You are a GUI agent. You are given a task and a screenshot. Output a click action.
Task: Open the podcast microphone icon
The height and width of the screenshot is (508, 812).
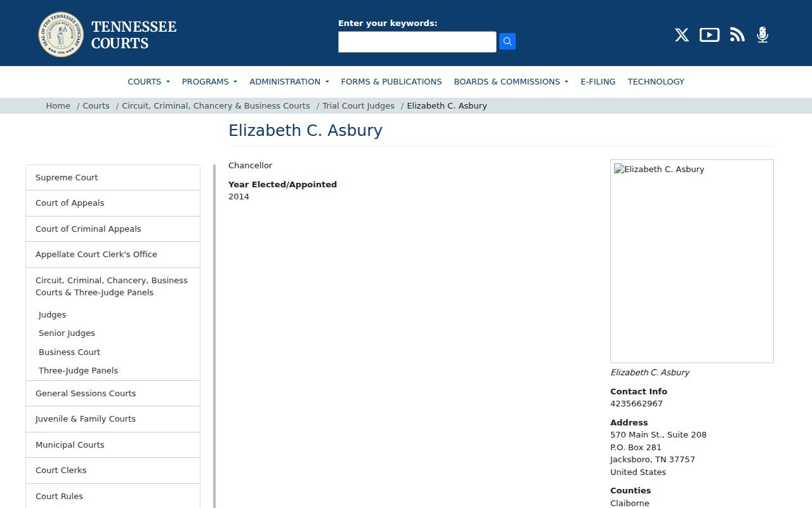click(763, 35)
